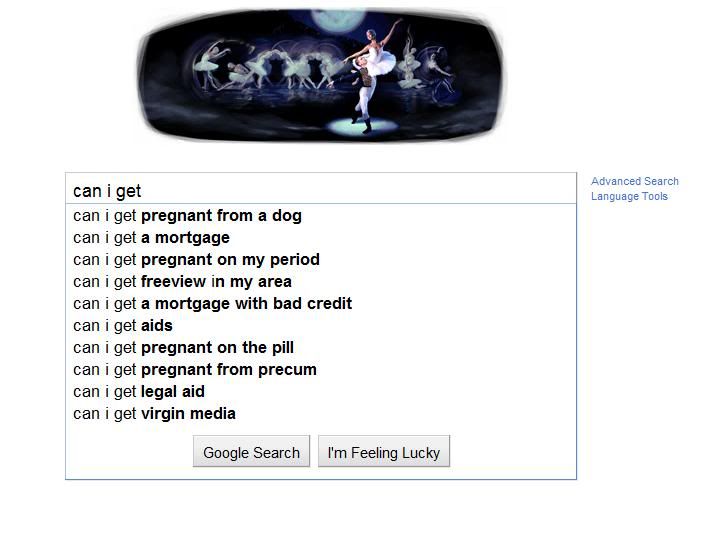Choose 'can i get virgin media' suggestion
This screenshot has height=554, width=709.
coord(154,413)
